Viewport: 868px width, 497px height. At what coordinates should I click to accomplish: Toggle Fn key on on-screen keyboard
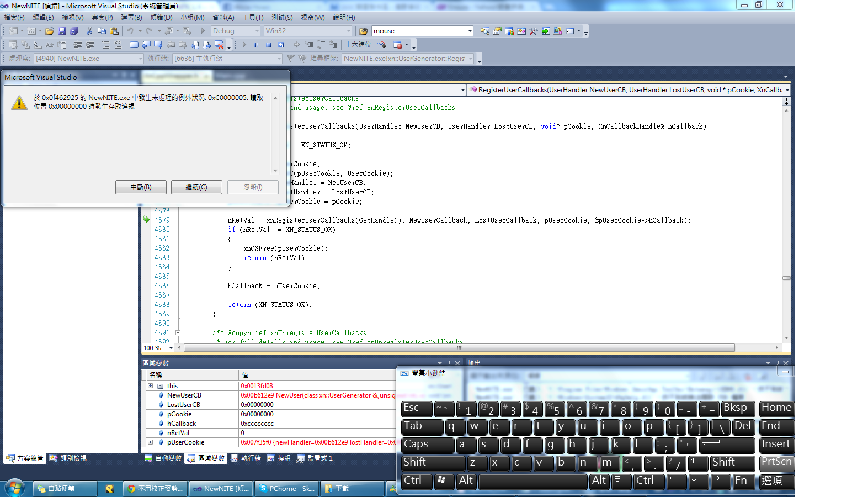[744, 481]
